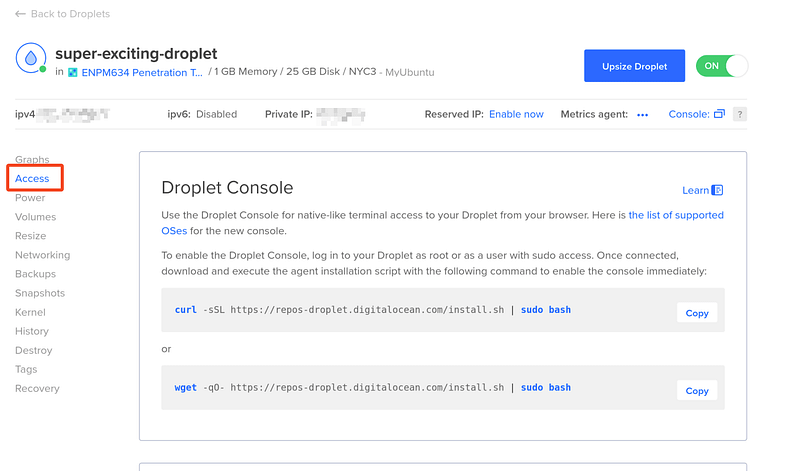Click Back to Droplets link
This screenshot has height=471, width=800.
coord(70,14)
